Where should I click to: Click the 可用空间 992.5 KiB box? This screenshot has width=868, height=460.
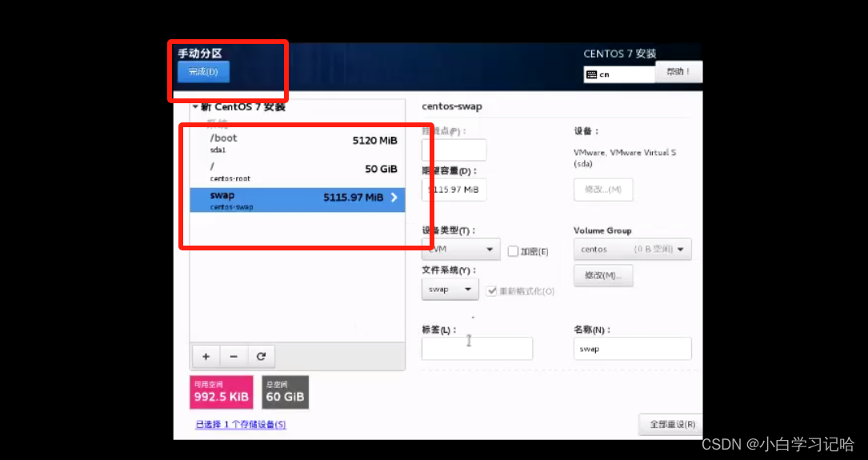point(222,393)
